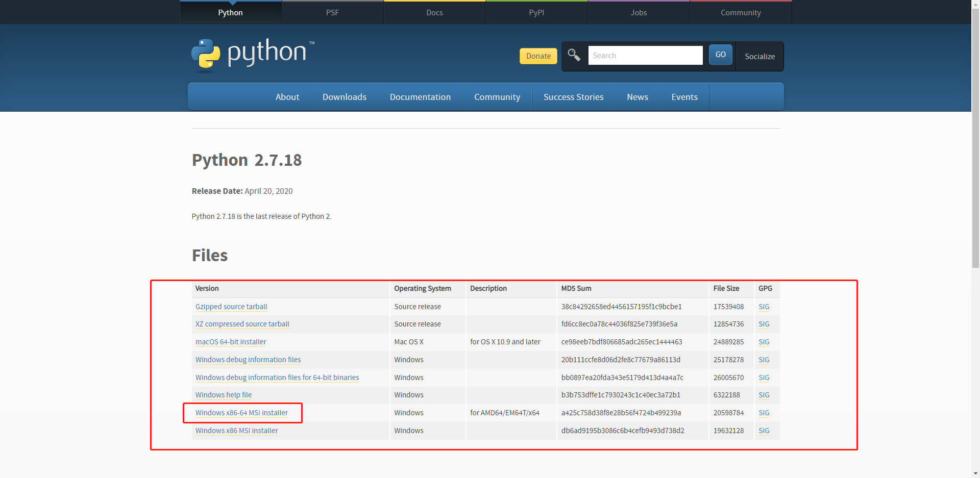Open SIG link for macOS 64-bit installer
This screenshot has width=980, height=478.
764,342
